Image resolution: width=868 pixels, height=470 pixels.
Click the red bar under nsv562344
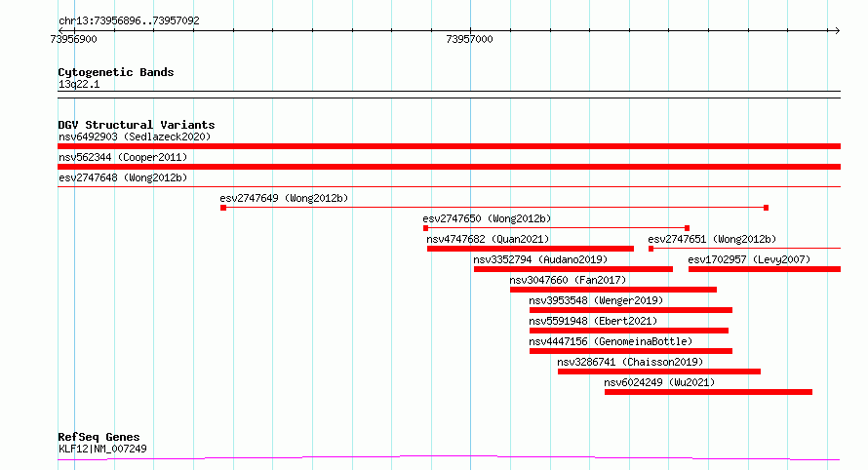pyautogui.click(x=449, y=167)
